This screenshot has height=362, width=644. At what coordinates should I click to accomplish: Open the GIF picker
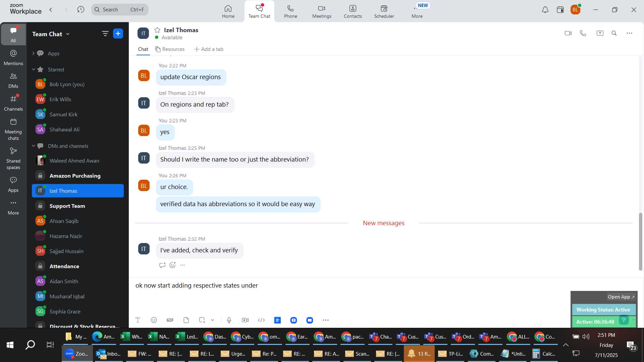coord(170,320)
